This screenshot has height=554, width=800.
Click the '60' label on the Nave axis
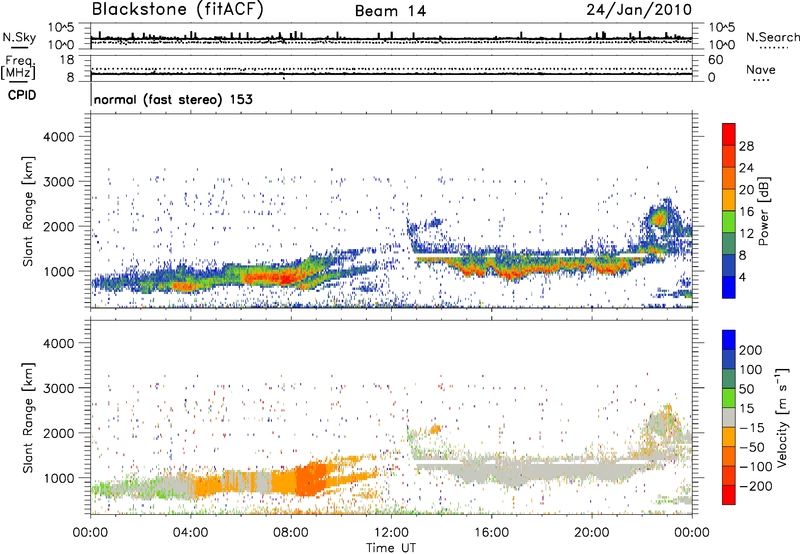point(715,60)
